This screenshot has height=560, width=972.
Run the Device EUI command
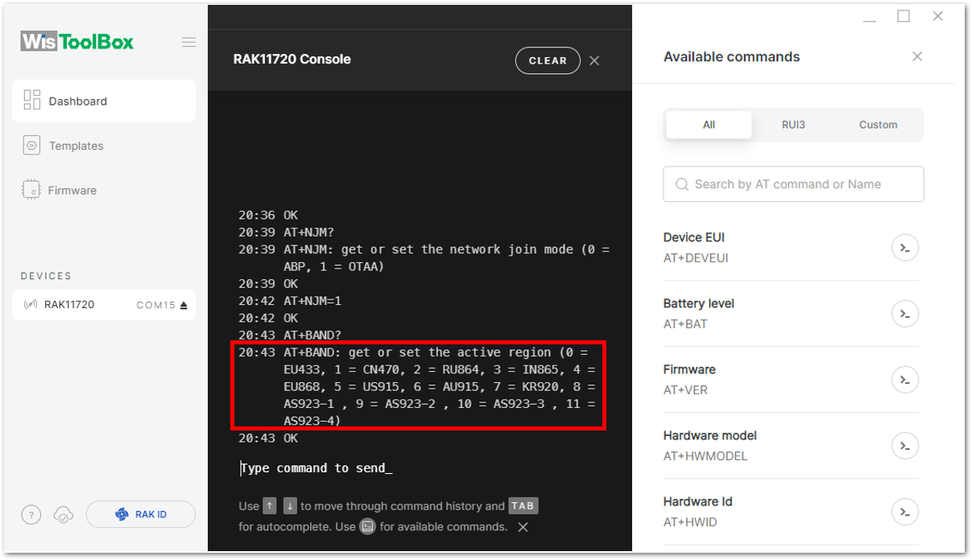coord(905,248)
